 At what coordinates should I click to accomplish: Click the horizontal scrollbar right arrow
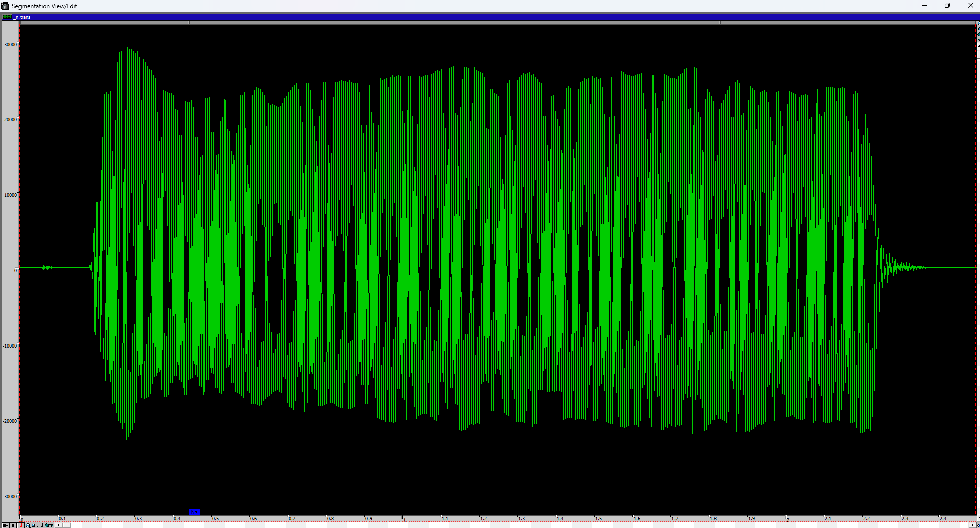tap(972, 525)
